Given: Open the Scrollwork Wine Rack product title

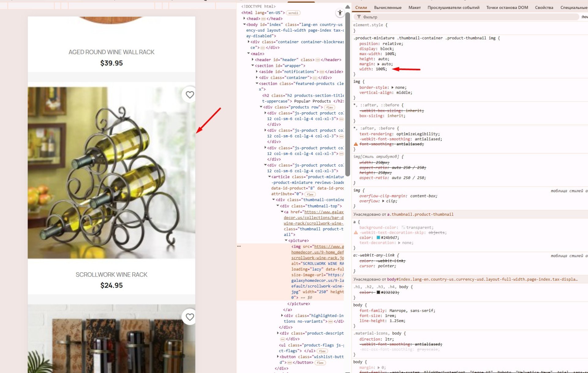Looking at the screenshot, I should 111,275.
